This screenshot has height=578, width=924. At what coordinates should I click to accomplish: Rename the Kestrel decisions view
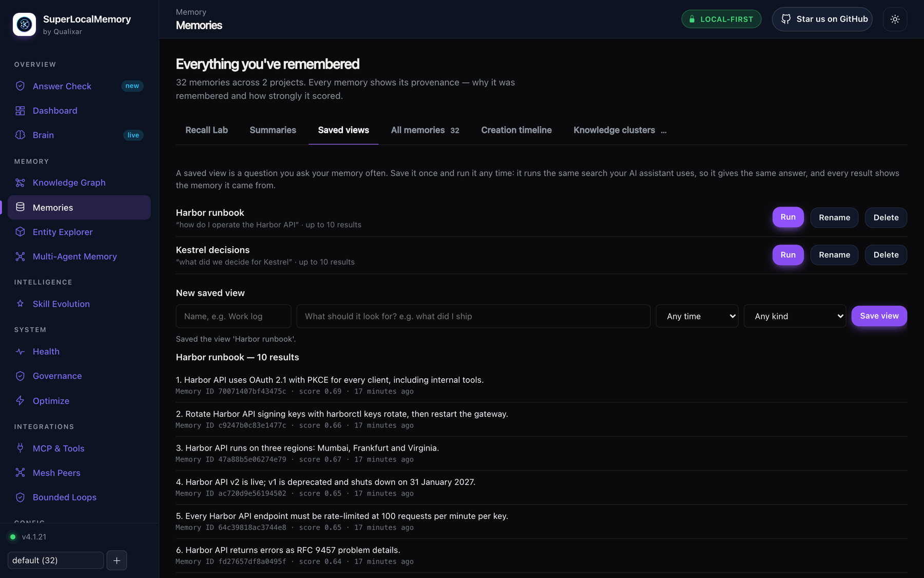(x=834, y=255)
